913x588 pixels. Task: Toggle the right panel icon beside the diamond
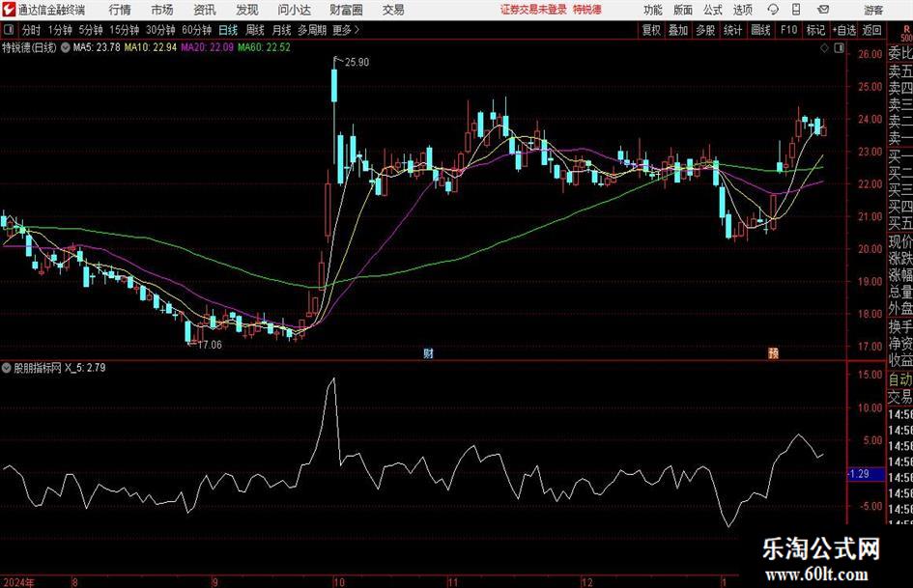(x=839, y=48)
